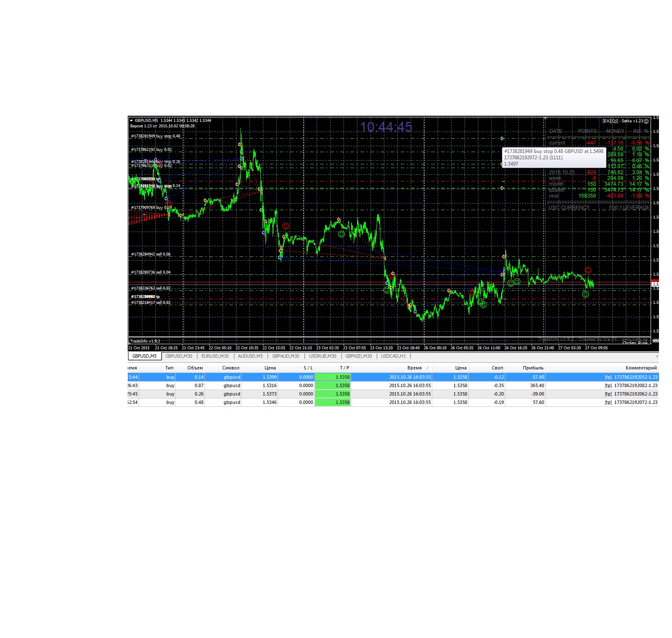Screen dimensions: 672x638
Task: Select the #1737862192 buy 0.02 order label
Action: tap(152, 150)
